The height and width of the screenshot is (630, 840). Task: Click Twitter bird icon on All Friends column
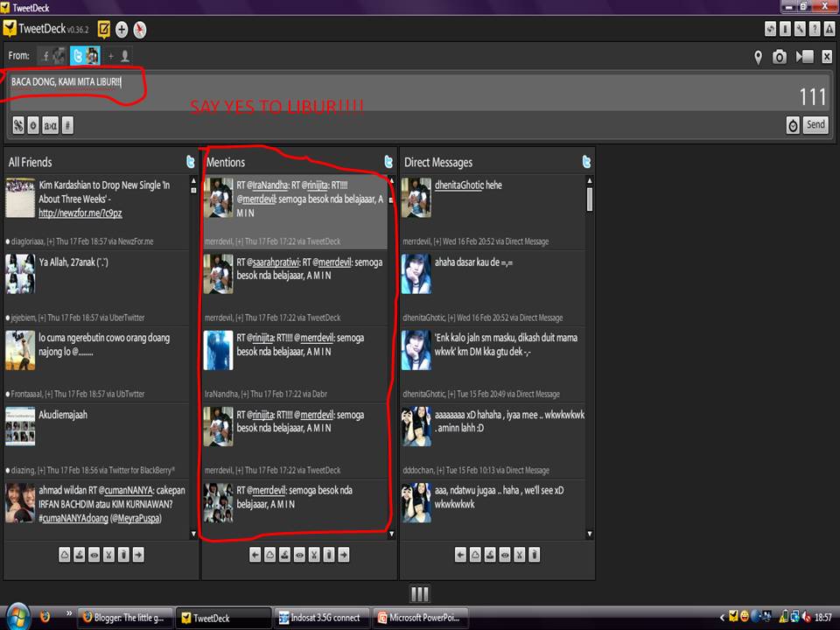191,162
